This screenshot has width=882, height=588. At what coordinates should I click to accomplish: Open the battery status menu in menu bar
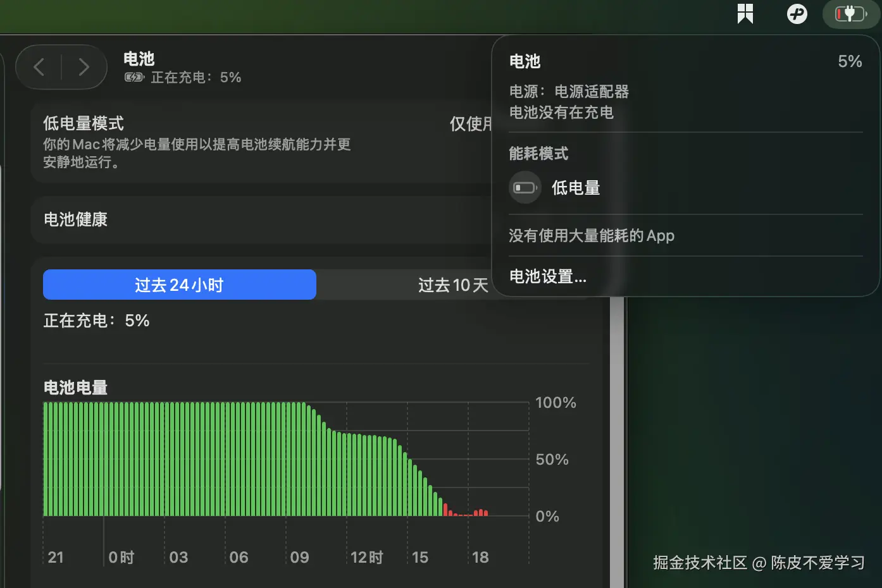click(850, 13)
